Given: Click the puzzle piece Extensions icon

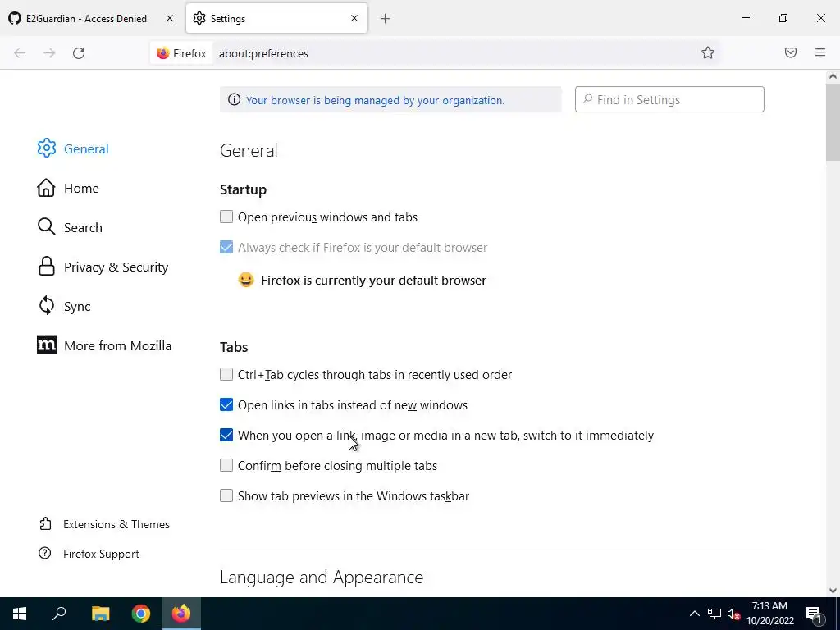Looking at the screenshot, I should (46, 524).
